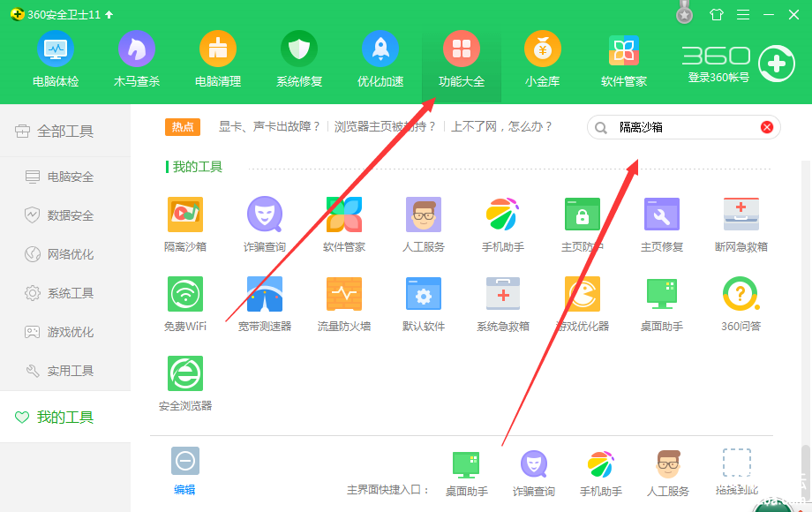Viewport: 812px width, 512px height.
Task: Launch the 主页修复 tool
Action: point(662,225)
